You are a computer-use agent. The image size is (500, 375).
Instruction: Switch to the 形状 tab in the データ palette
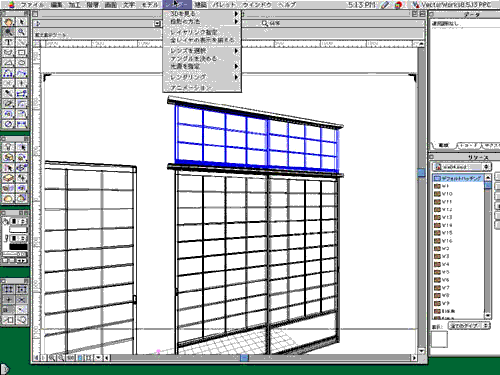pyautogui.click(x=443, y=145)
